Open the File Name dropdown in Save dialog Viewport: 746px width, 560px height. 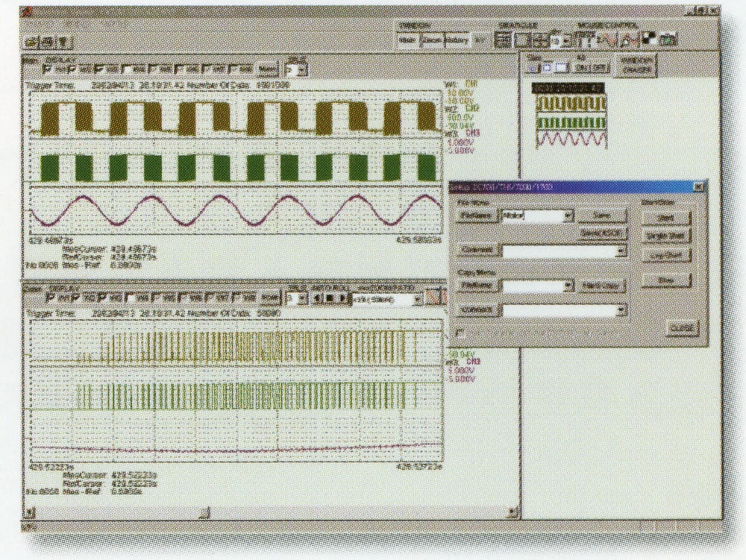[569, 215]
